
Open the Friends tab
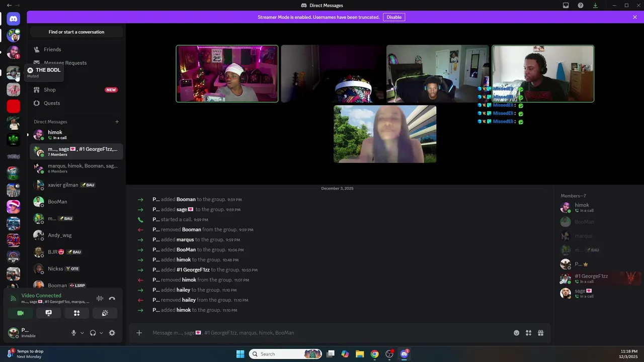point(76,49)
